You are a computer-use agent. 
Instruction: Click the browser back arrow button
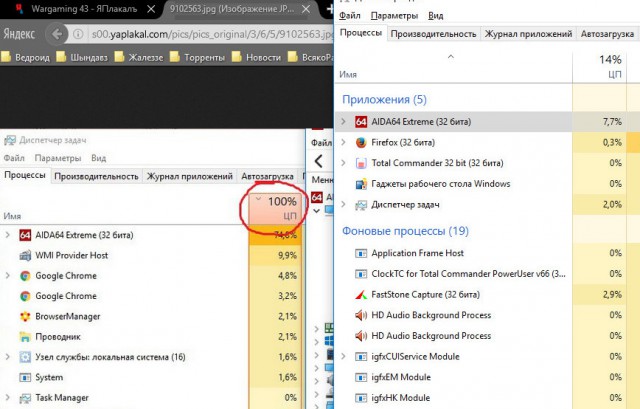click(x=57, y=34)
